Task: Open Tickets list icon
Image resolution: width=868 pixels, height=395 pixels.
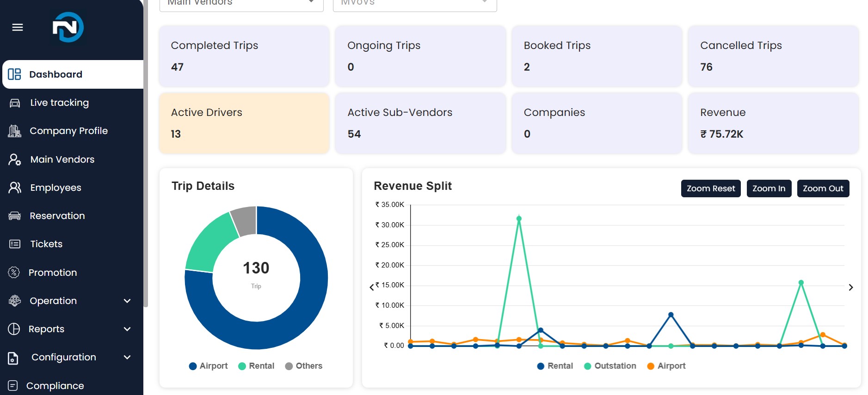Action: coord(15,244)
